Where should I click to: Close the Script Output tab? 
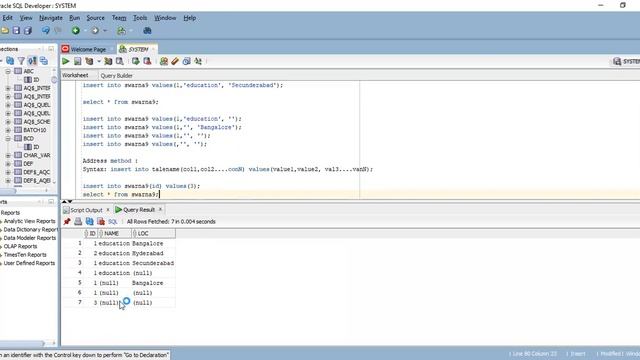(108, 210)
